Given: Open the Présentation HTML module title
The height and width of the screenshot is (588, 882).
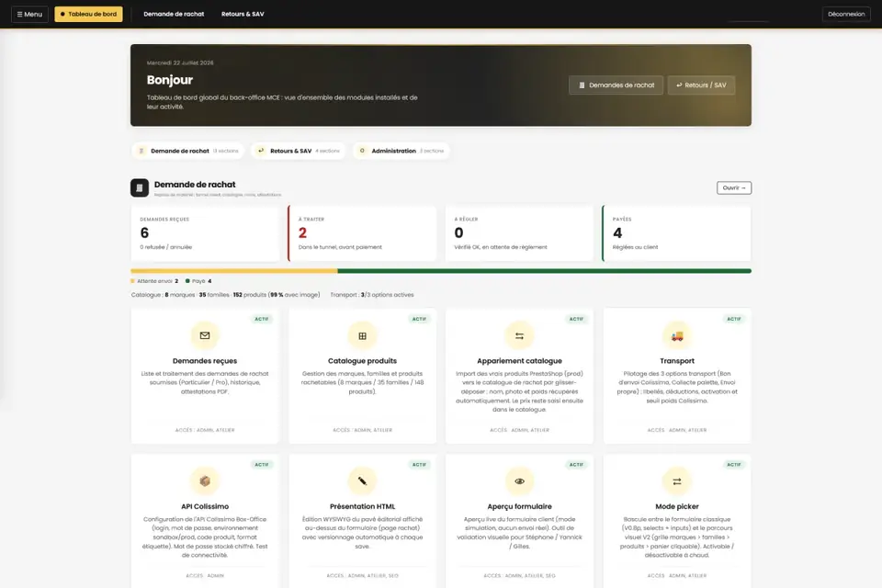Looking at the screenshot, I should (x=362, y=506).
